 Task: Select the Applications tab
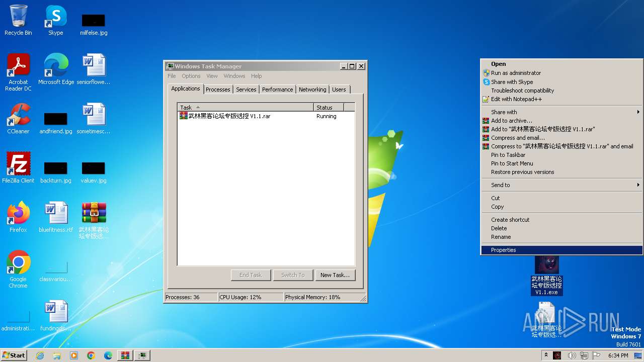click(186, 88)
